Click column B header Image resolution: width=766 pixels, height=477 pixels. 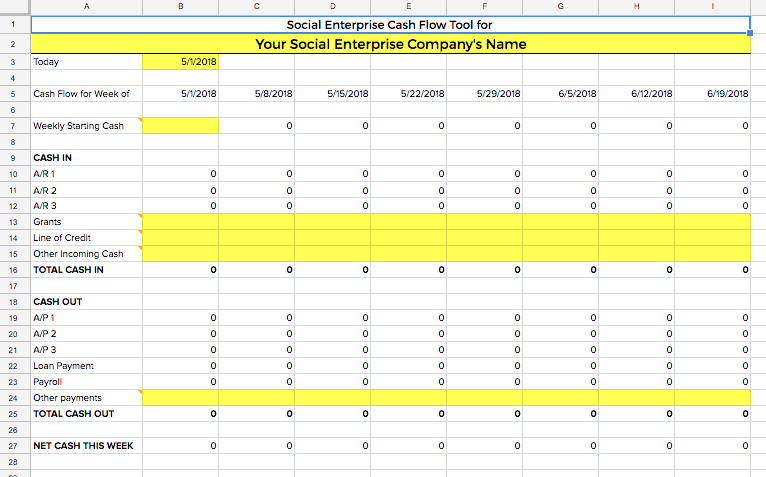pyautogui.click(x=181, y=7)
